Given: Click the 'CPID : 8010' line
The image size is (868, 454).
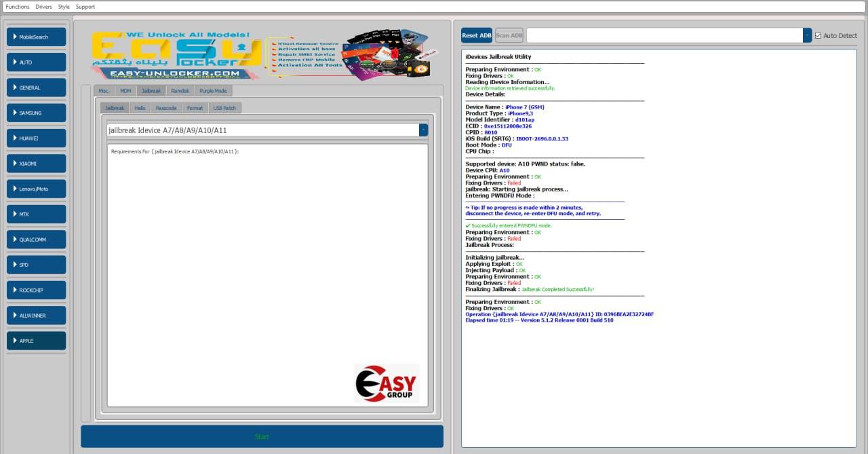Looking at the screenshot, I should coord(481,132).
